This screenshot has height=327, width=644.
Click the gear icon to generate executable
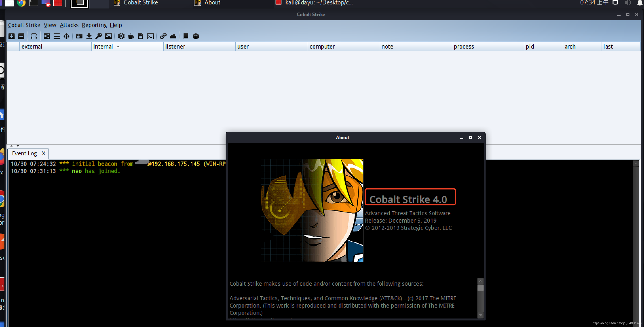[x=121, y=36]
